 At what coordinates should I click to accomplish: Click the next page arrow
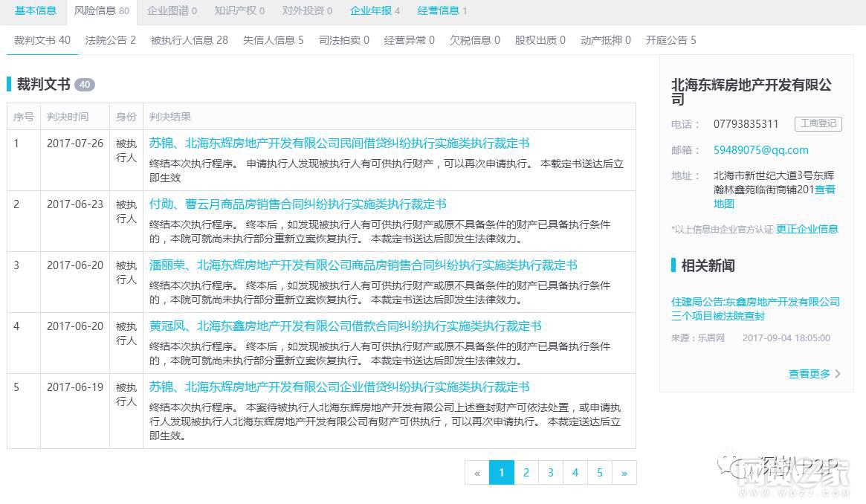[624, 472]
